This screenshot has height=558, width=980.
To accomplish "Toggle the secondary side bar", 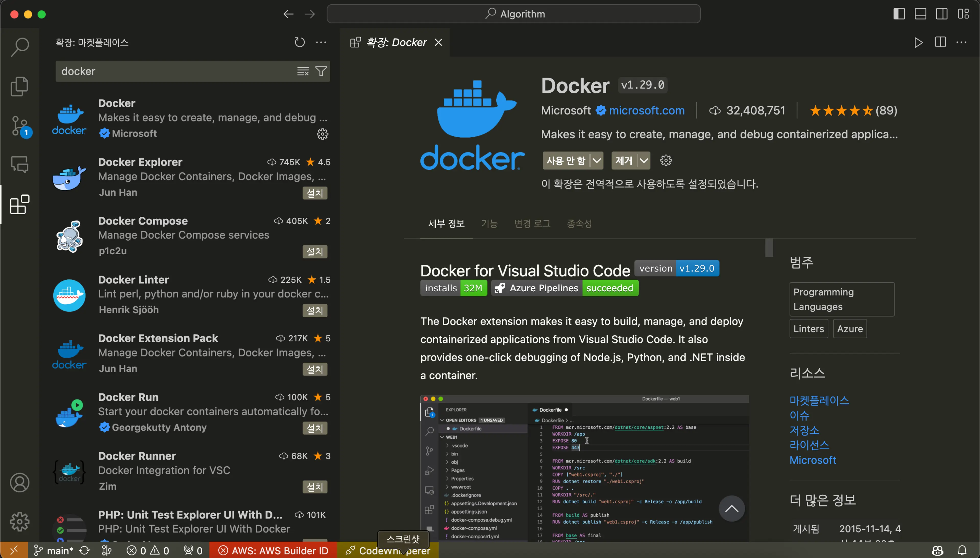I will tap(942, 14).
